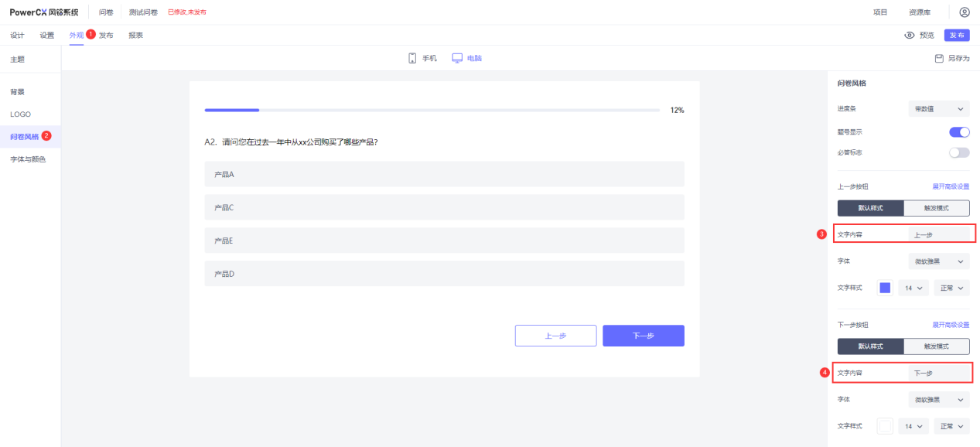The width and height of the screenshot is (980, 447).
Task: Choose the 产品C answer option
Action: [444, 207]
